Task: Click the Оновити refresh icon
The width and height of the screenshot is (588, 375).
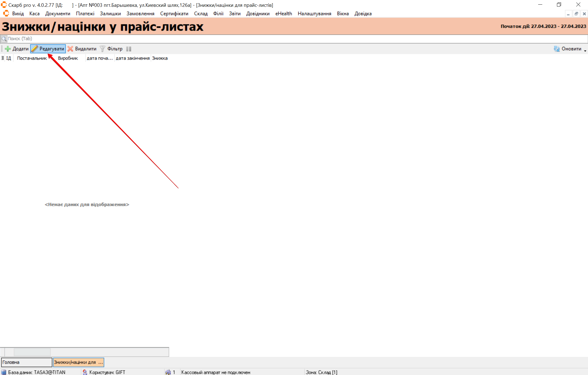Action: pos(556,49)
